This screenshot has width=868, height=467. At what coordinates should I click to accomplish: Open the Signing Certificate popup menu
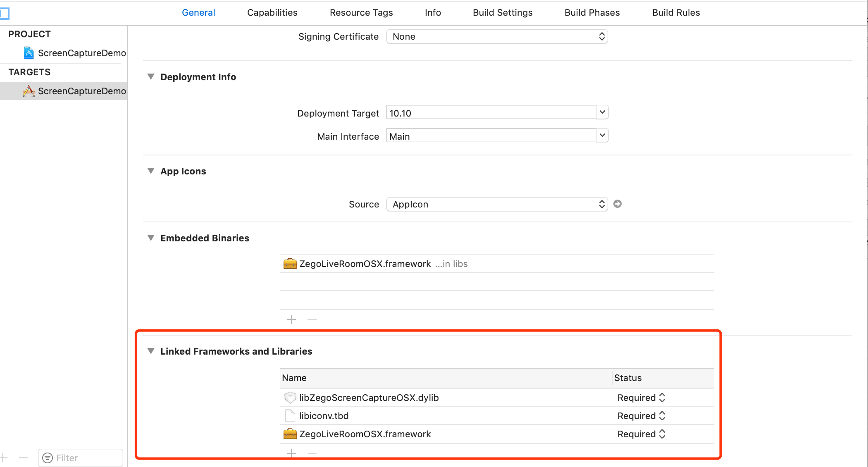tap(497, 36)
